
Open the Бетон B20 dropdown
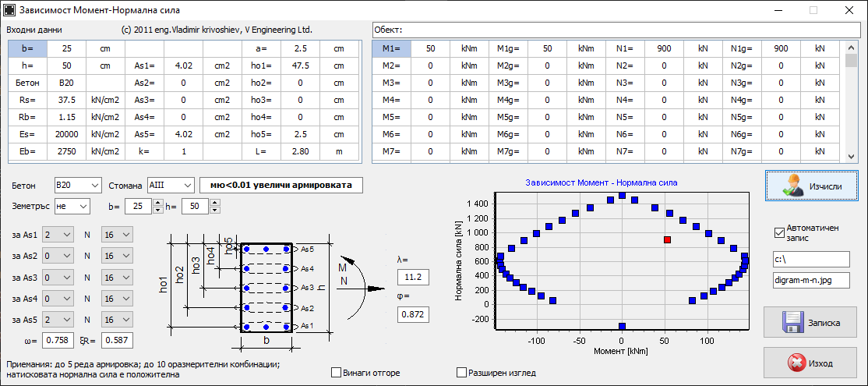click(x=77, y=186)
